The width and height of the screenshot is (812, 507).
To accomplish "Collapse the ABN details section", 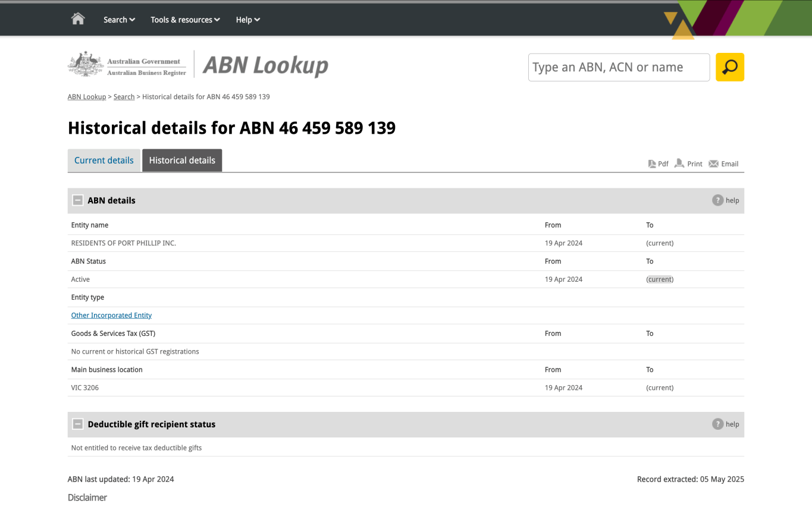I will [78, 201].
